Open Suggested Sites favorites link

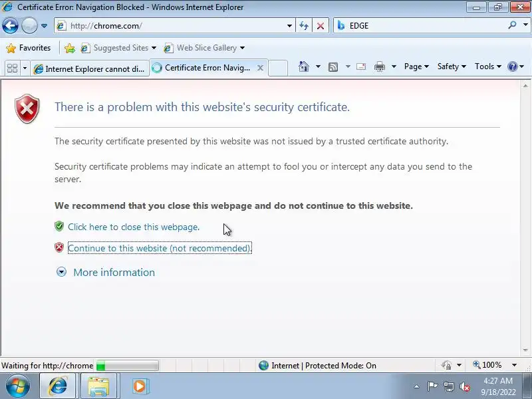tap(118, 48)
